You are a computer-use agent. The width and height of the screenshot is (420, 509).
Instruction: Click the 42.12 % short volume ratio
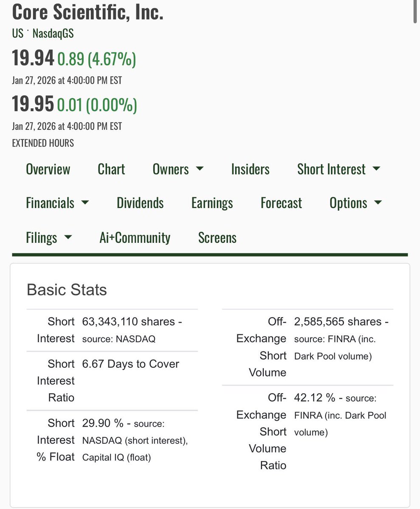(314, 398)
